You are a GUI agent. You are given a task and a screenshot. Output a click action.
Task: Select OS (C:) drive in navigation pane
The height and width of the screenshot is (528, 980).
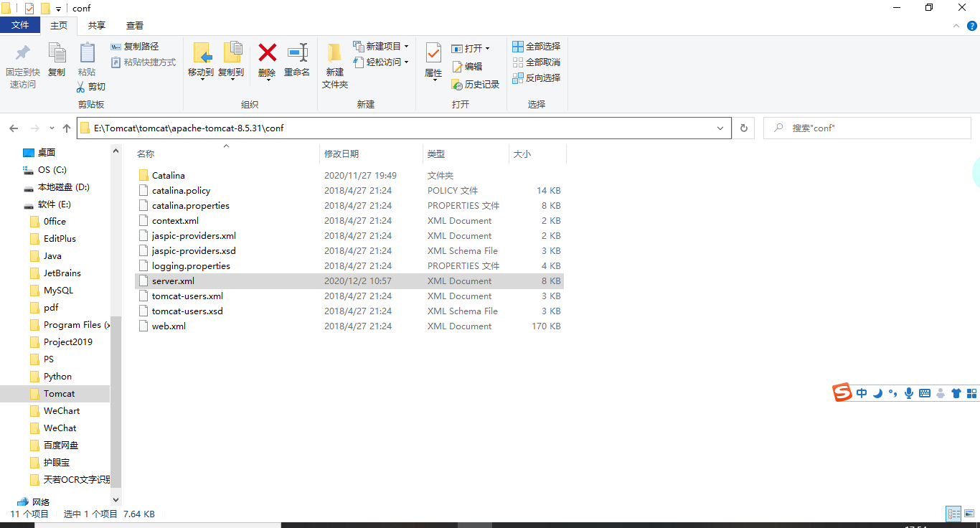tap(55, 170)
